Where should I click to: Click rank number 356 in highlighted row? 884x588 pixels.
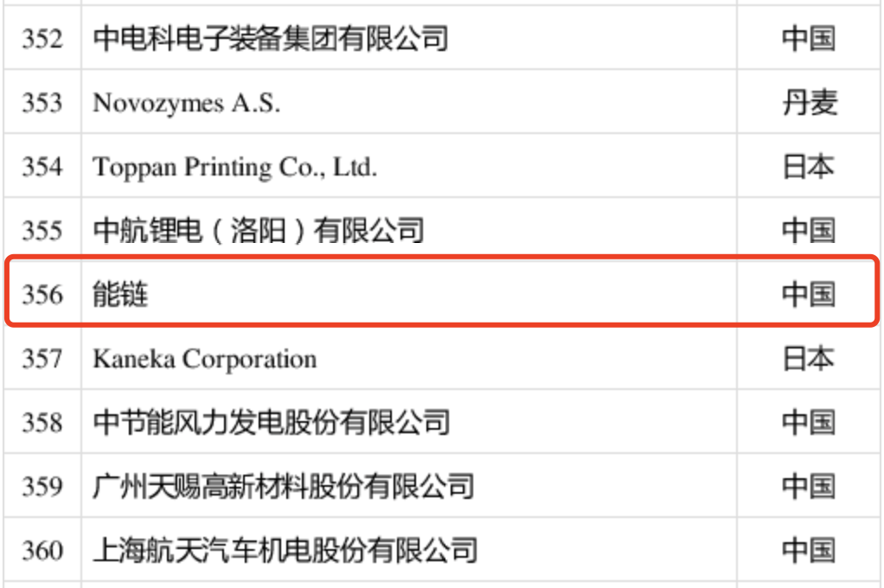(42, 295)
